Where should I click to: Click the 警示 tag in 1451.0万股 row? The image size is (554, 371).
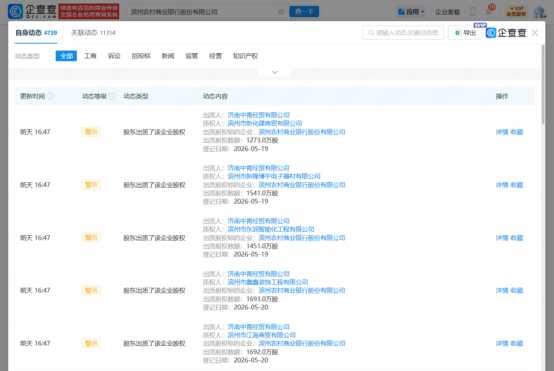[x=91, y=237]
